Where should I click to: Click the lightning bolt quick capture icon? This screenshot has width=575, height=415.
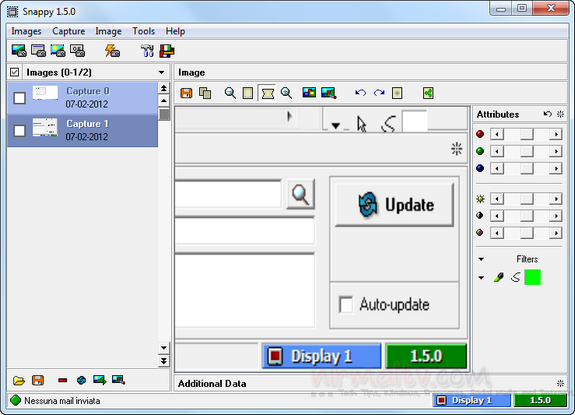pos(112,51)
